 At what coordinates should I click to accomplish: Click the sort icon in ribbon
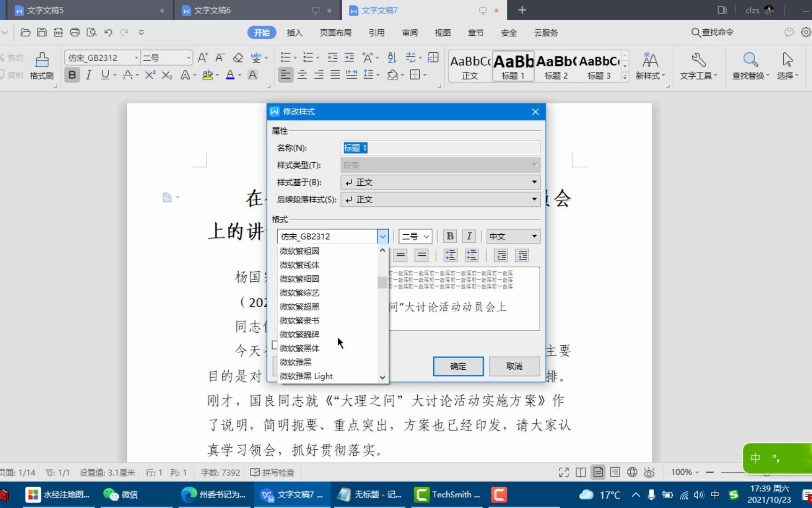[x=392, y=58]
